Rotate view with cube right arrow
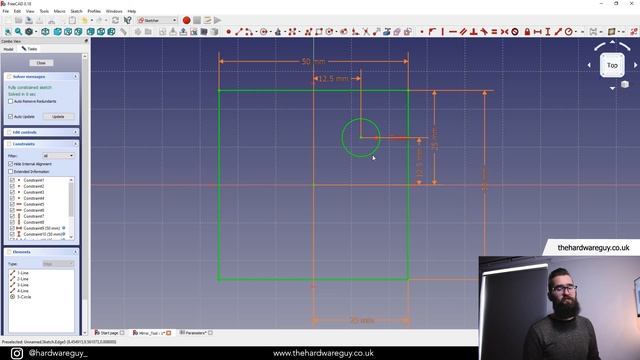Image resolution: width=640 pixels, height=360 pixels. pos(636,65)
